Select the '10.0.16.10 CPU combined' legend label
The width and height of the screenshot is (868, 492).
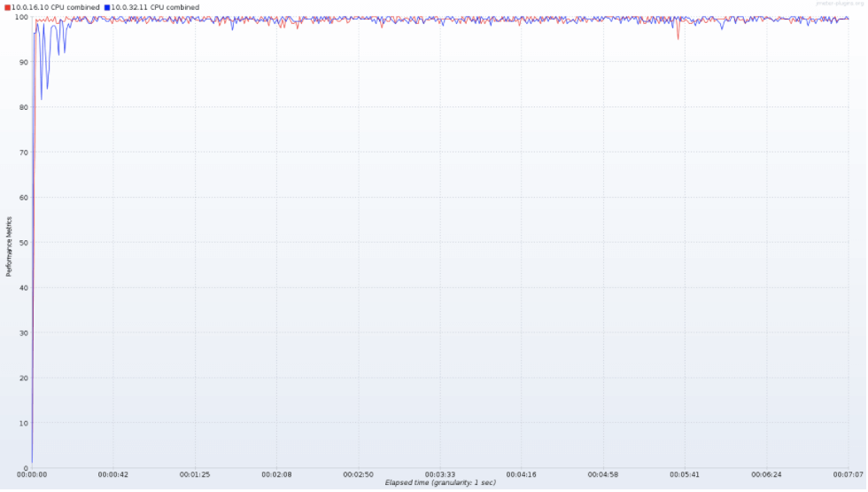(55, 8)
